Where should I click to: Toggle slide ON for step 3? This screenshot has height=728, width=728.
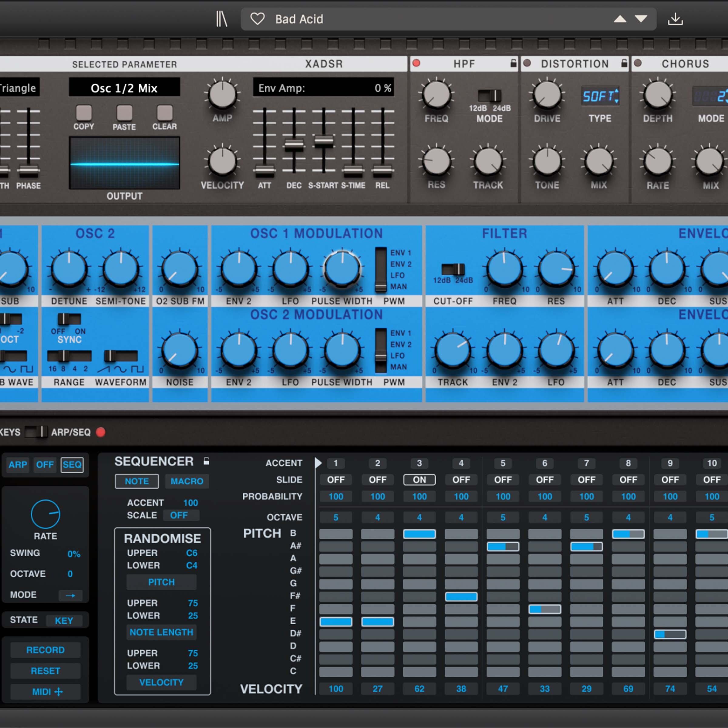click(419, 480)
